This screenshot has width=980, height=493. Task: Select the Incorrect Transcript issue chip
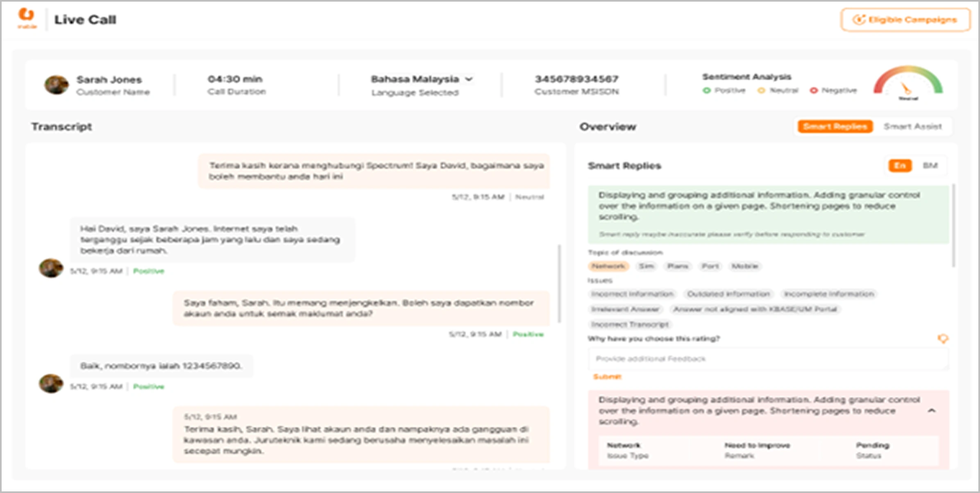(630, 324)
